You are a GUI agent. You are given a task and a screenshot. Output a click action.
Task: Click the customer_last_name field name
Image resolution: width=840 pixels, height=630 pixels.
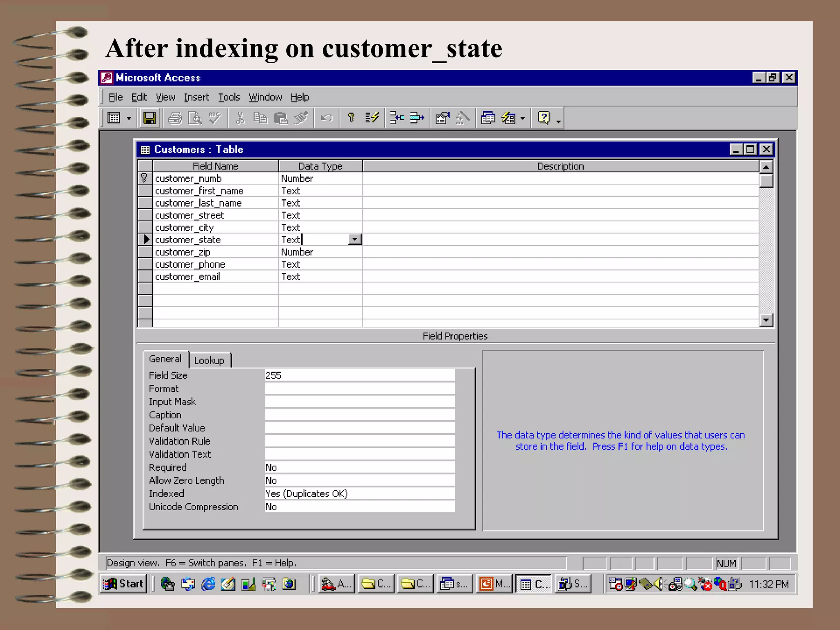pos(199,203)
